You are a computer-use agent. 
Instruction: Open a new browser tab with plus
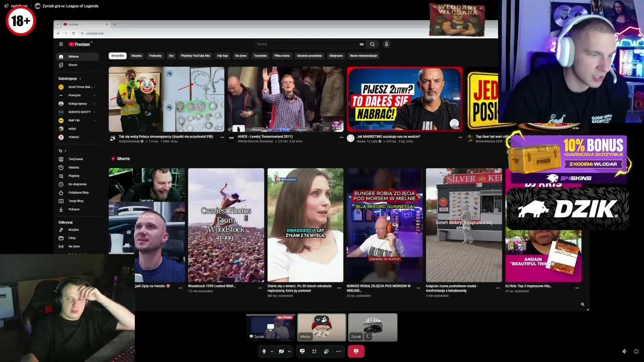pyautogui.click(x=114, y=24)
